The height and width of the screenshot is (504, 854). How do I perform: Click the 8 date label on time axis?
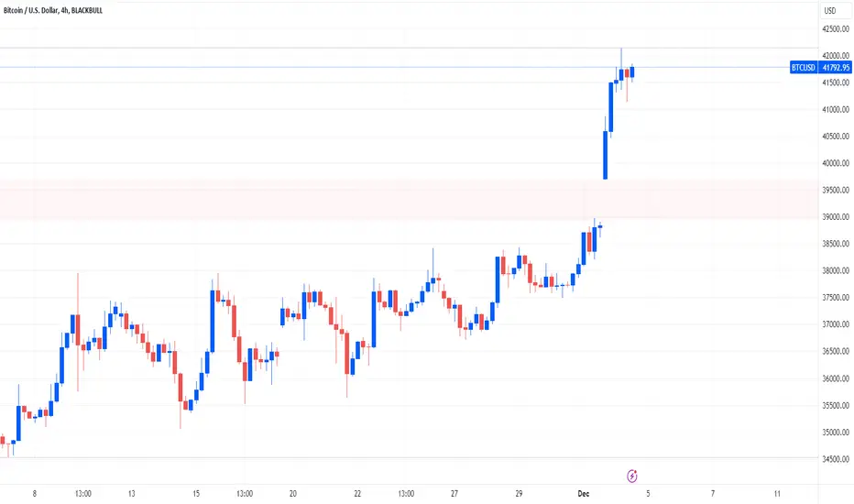(x=34, y=494)
